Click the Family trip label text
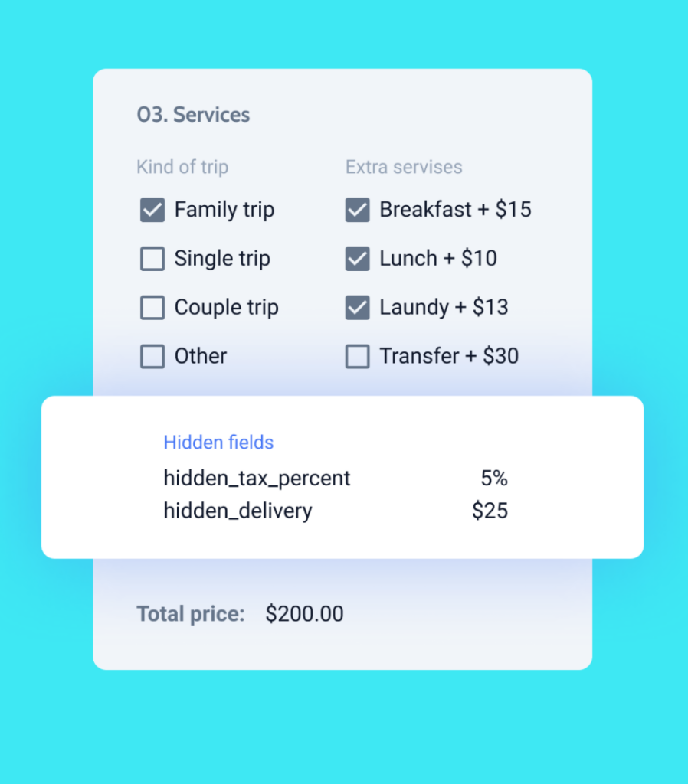 click(x=224, y=210)
